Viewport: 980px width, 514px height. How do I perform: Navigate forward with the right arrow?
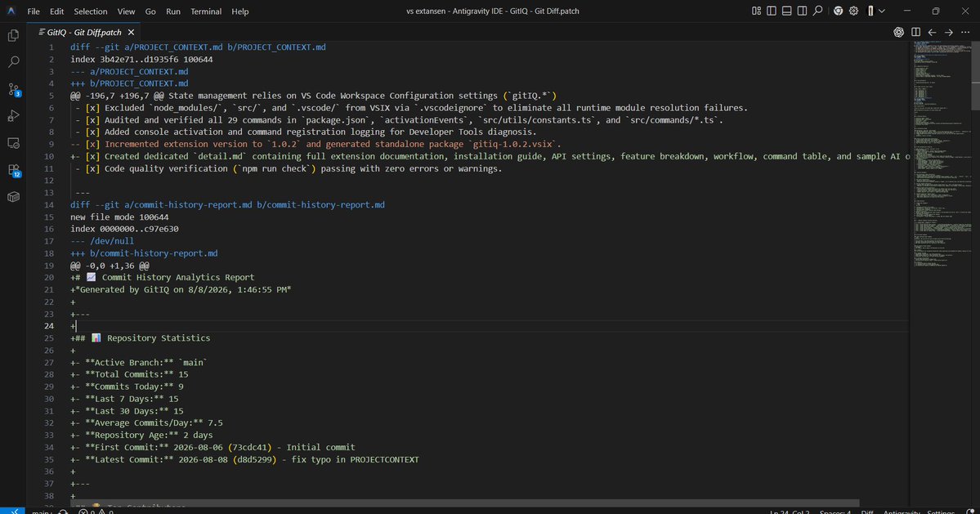click(x=948, y=32)
